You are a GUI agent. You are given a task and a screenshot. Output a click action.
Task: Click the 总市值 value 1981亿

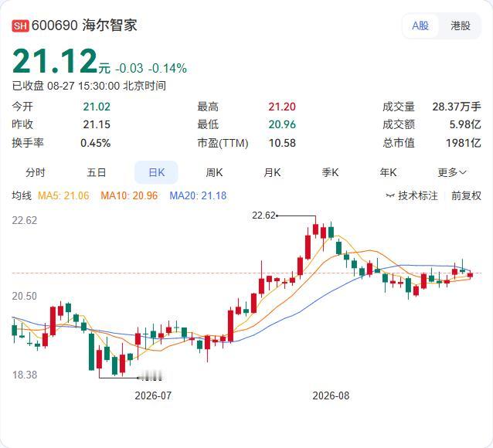click(x=464, y=143)
